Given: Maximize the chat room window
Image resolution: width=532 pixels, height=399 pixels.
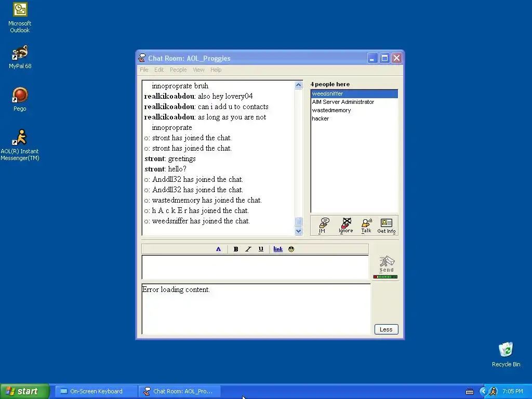Looking at the screenshot, I should [x=384, y=58].
